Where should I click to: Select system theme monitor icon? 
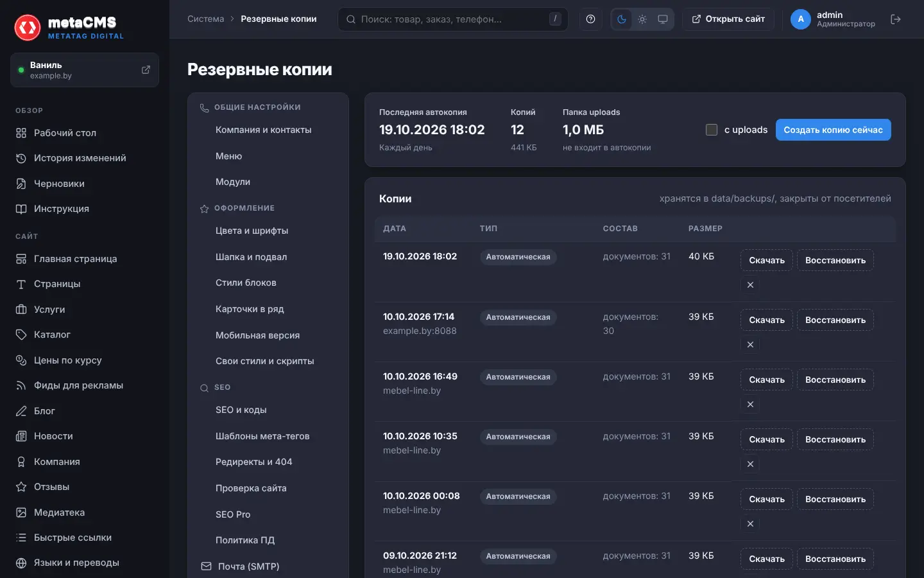click(663, 19)
